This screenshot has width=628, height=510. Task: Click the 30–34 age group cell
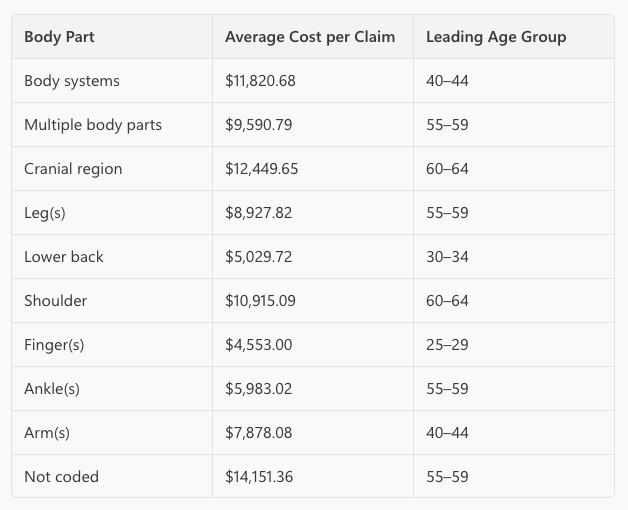(447, 257)
